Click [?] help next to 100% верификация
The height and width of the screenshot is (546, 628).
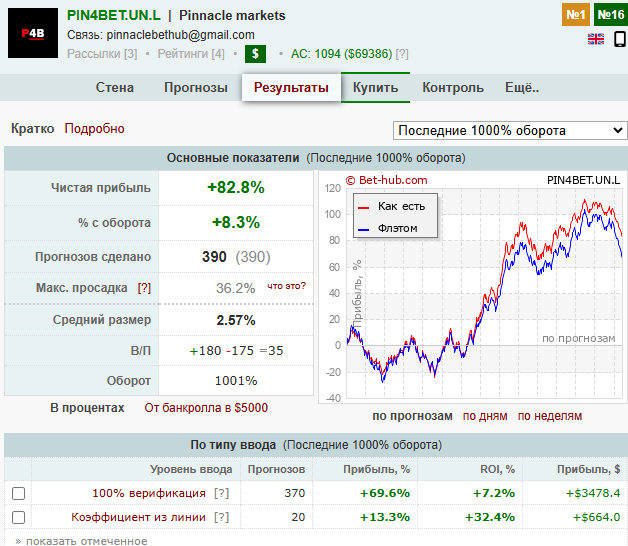(221, 493)
